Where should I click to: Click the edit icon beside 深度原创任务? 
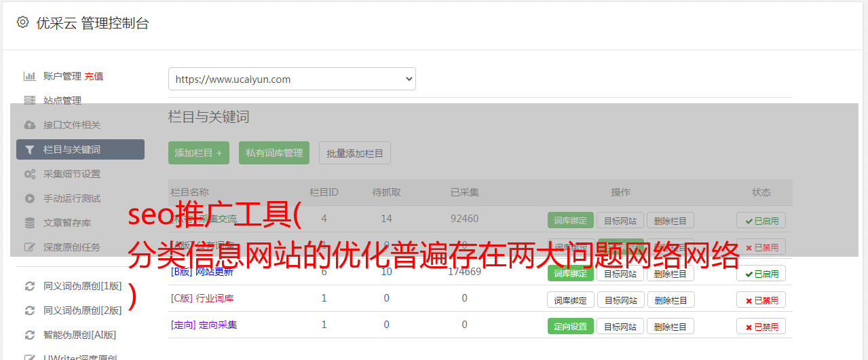click(30, 247)
